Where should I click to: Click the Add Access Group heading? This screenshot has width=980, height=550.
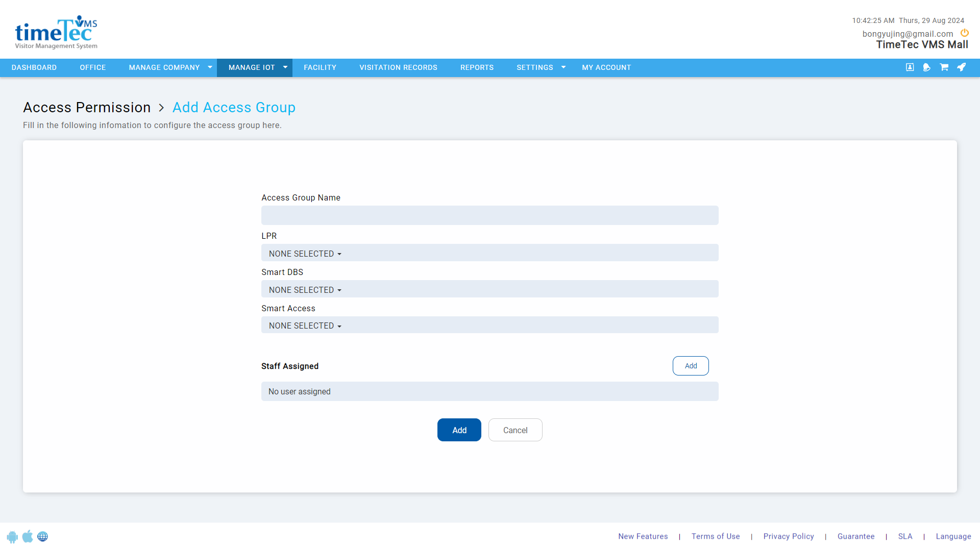tap(234, 107)
